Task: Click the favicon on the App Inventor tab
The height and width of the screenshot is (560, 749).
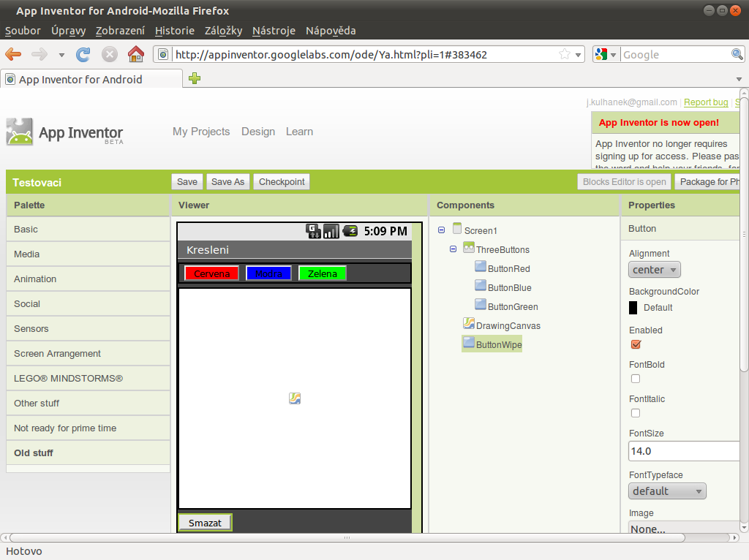Action: [x=10, y=79]
